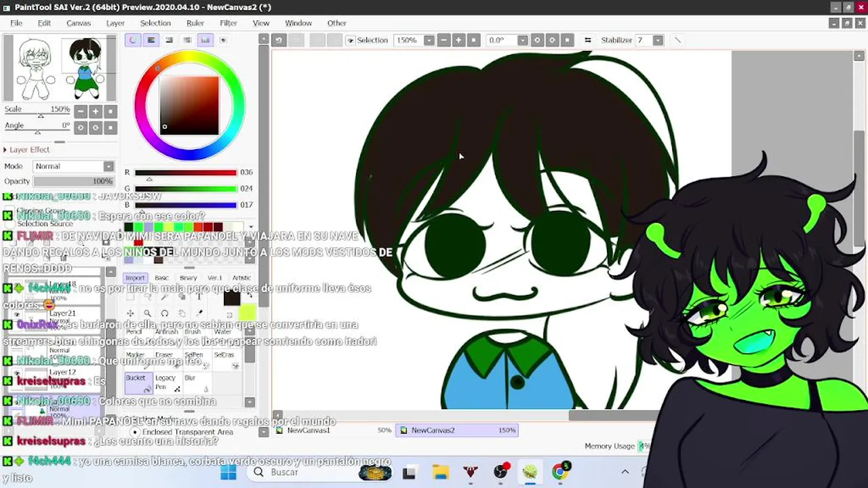Click the red R channel slider
Image resolution: width=868 pixels, height=488 pixels.
point(185,173)
